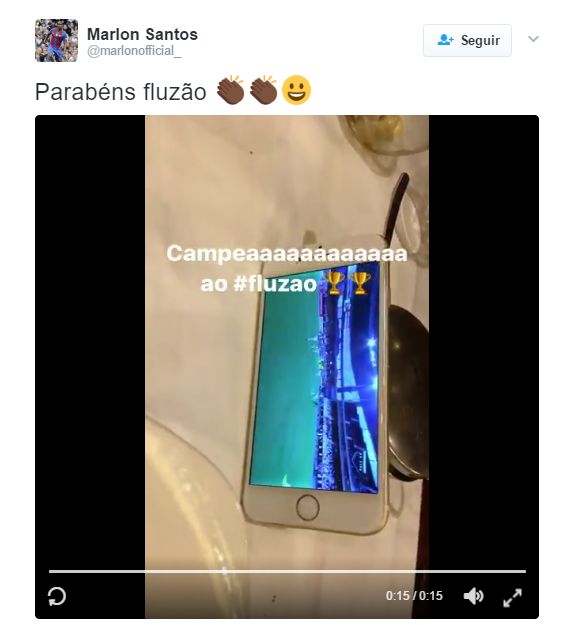Click the Seguir follow button
This screenshot has width=570, height=625.
467,40
